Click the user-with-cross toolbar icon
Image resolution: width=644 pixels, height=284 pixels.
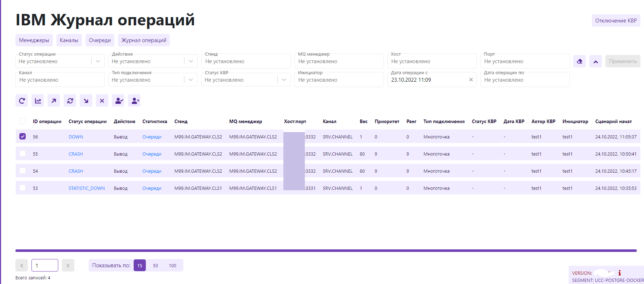pos(134,101)
